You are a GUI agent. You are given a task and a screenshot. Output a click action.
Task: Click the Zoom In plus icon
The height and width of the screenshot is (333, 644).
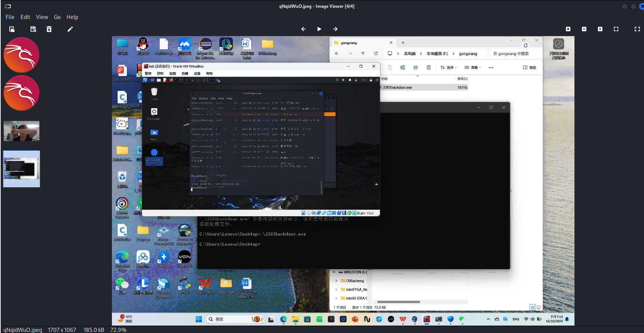click(568, 29)
